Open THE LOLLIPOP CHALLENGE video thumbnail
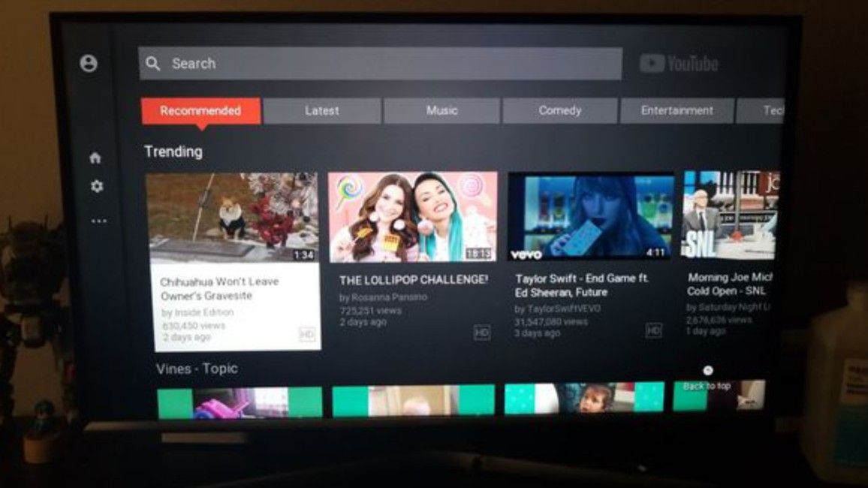This screenshot has height=488, width=868. [x=412, y=217]
